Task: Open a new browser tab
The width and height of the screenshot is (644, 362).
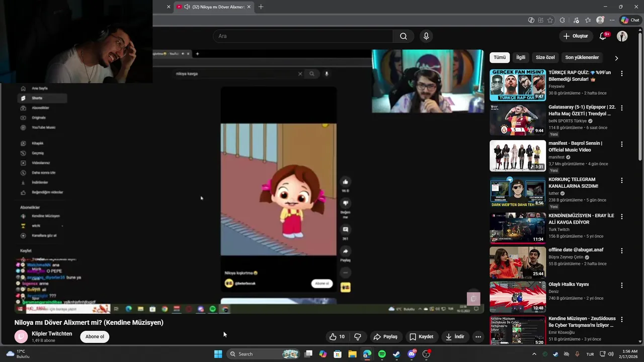Action: click(x=261, y=7)
